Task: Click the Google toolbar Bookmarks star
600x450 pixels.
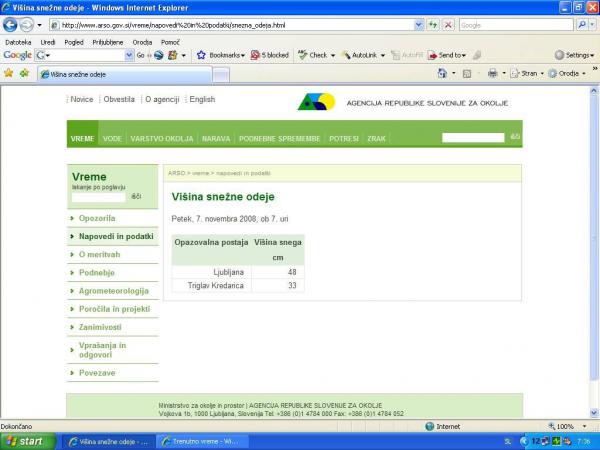Action: click(x=202, y=55)
